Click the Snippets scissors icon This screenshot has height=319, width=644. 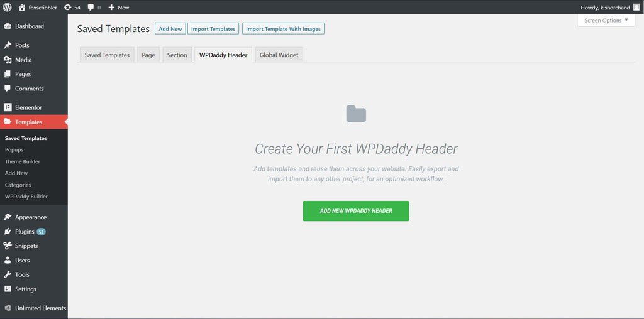[8, 246]
